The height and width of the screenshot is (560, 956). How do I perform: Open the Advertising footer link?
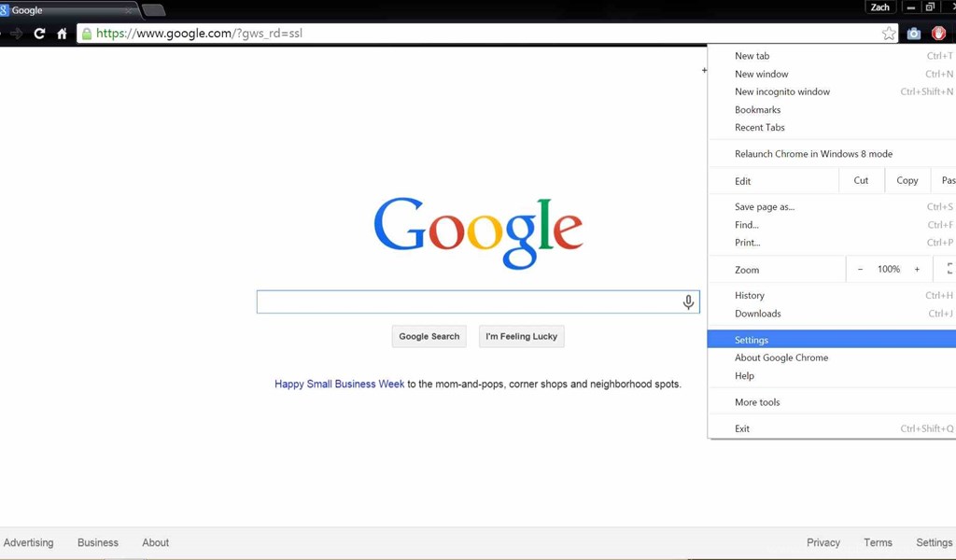[x=29, y=542]
